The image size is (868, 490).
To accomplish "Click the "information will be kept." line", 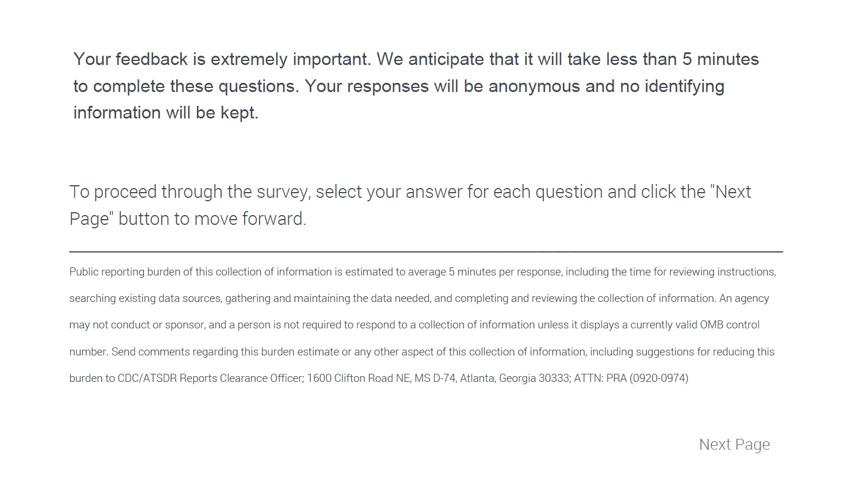I will (x=166, y=113).
